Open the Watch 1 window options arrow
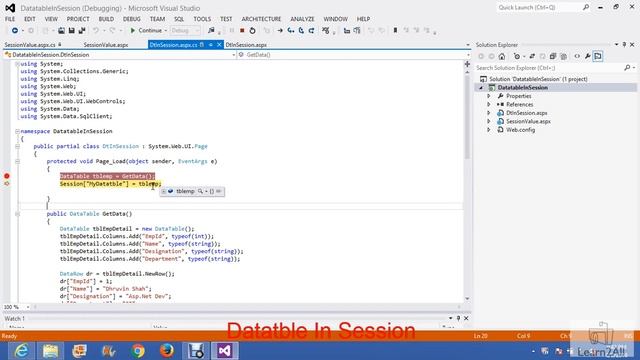 [451, 318]
